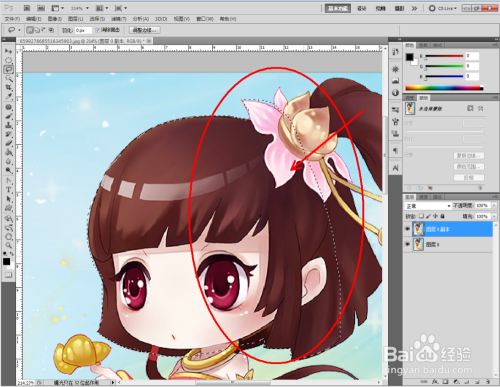This screenshot has height=387, width=500.
Task: Open the Character panel icon
Action: point(395,168)
